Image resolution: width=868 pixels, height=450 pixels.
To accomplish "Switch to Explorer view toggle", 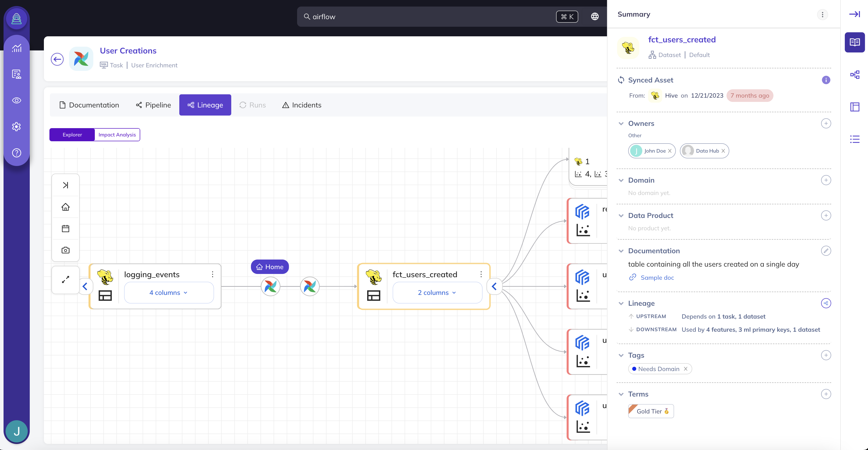I will click(x=72, y=134).
